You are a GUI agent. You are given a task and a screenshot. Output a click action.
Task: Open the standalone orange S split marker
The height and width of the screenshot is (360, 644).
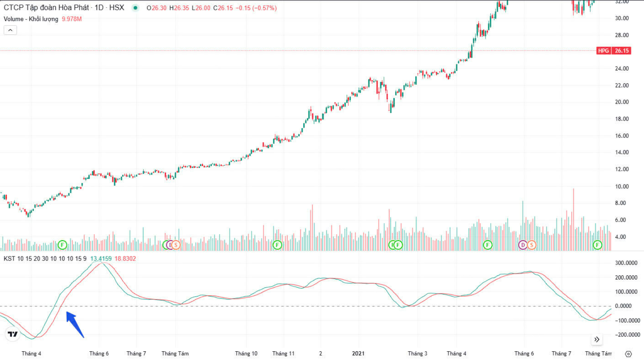click(x=531, y=245)
